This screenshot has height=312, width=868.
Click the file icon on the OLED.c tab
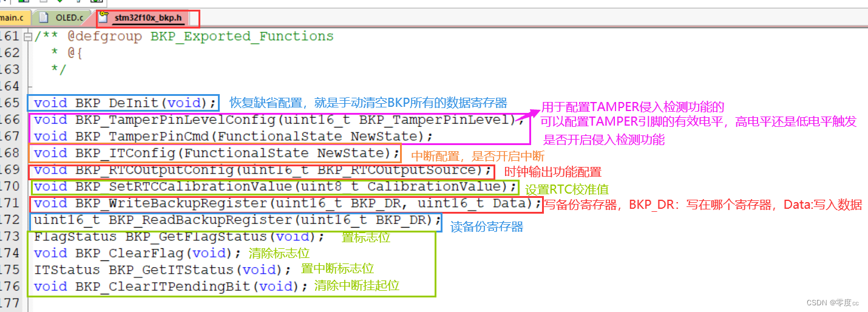click(44, 18)
